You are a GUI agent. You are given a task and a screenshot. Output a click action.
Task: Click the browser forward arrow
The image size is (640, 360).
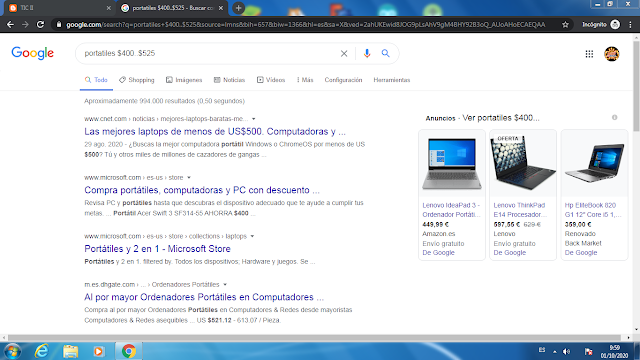[x=25, y=24]
